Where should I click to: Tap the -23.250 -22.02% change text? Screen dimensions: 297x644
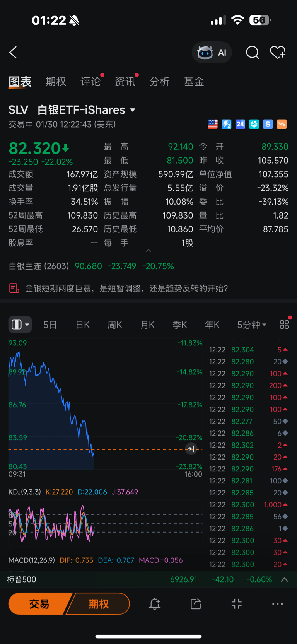coord(41,162)
